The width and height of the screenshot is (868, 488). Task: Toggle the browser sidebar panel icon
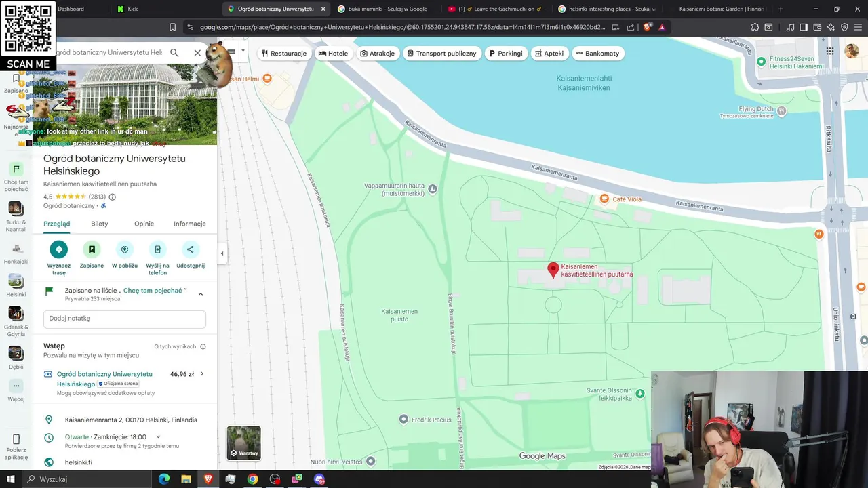[x=804, y=27]
